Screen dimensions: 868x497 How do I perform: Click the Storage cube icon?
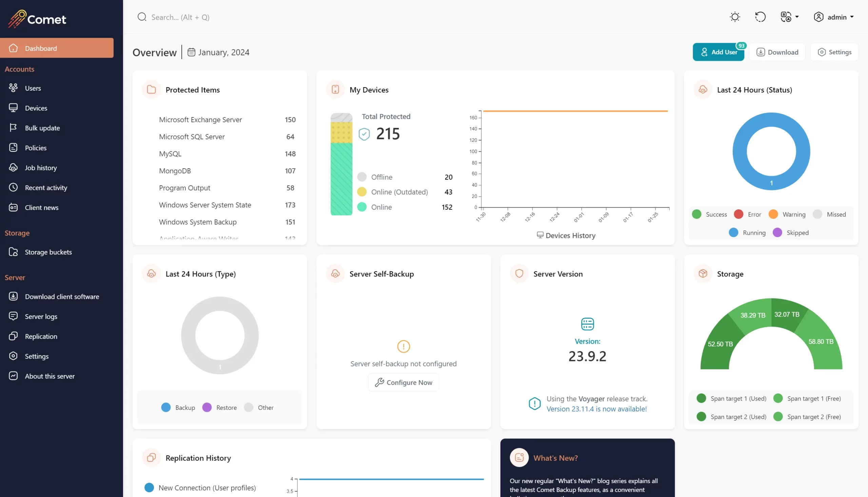(703, 274)
